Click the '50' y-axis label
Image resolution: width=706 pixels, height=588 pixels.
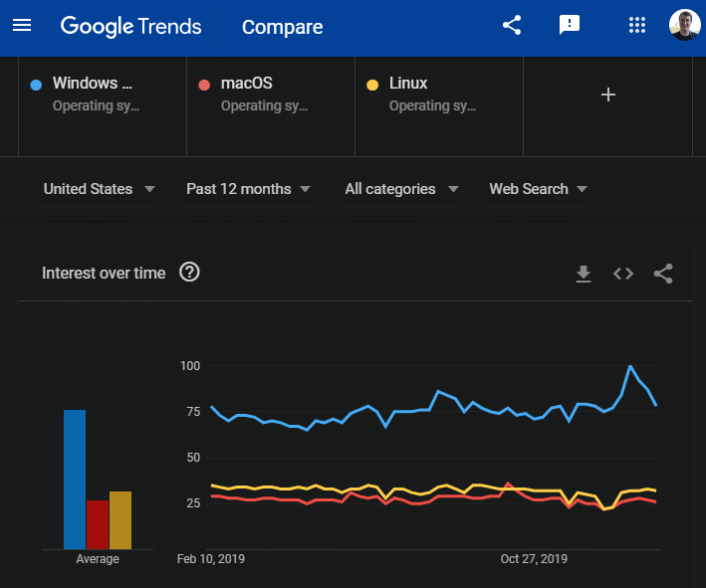point(193,458)
